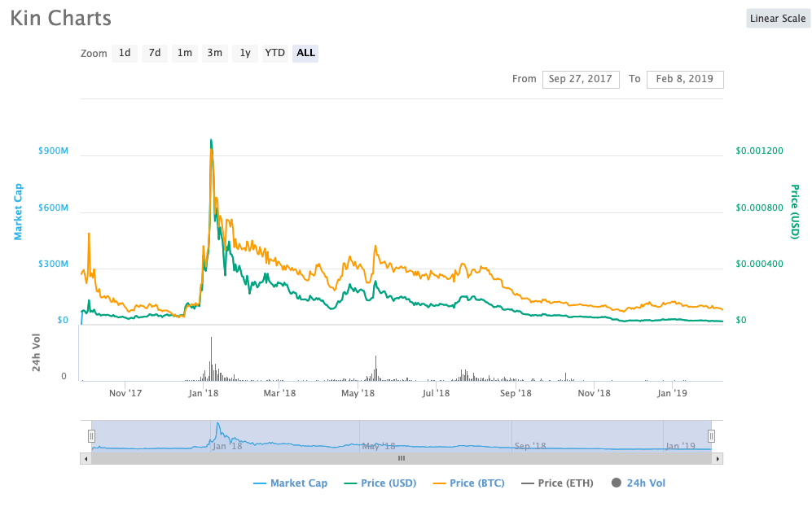This screenshot has height=507, width=812.
Task: Click the May '18 main axis label
Action: pos(358,393)
